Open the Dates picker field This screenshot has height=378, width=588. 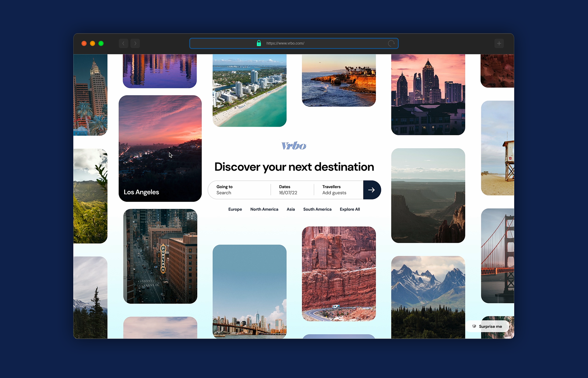click(291, 190)
